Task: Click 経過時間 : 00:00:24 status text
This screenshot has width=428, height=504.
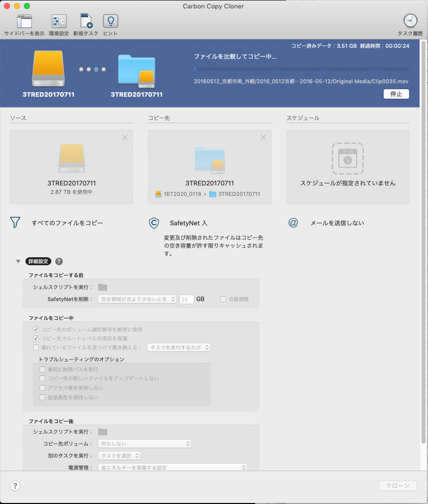Action: [x=385, y=46]
